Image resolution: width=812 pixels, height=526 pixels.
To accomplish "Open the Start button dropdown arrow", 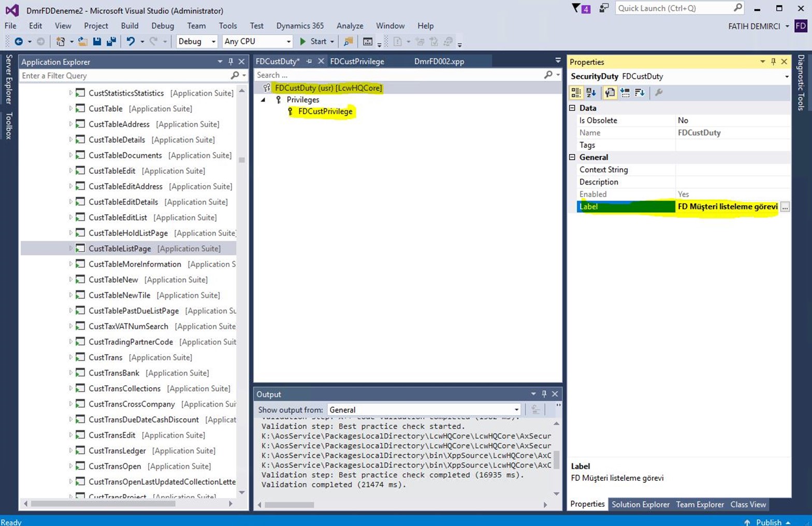I will (332, 41).
